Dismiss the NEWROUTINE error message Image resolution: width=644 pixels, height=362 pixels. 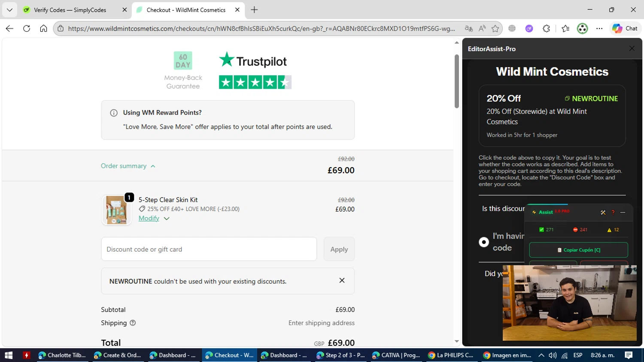click(342, 280)
